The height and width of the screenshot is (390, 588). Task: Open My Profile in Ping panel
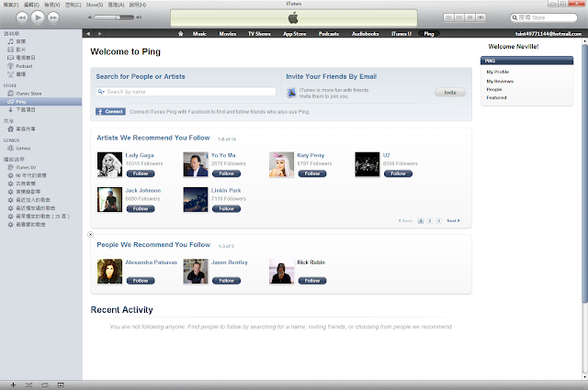click(x=498, y=72)
